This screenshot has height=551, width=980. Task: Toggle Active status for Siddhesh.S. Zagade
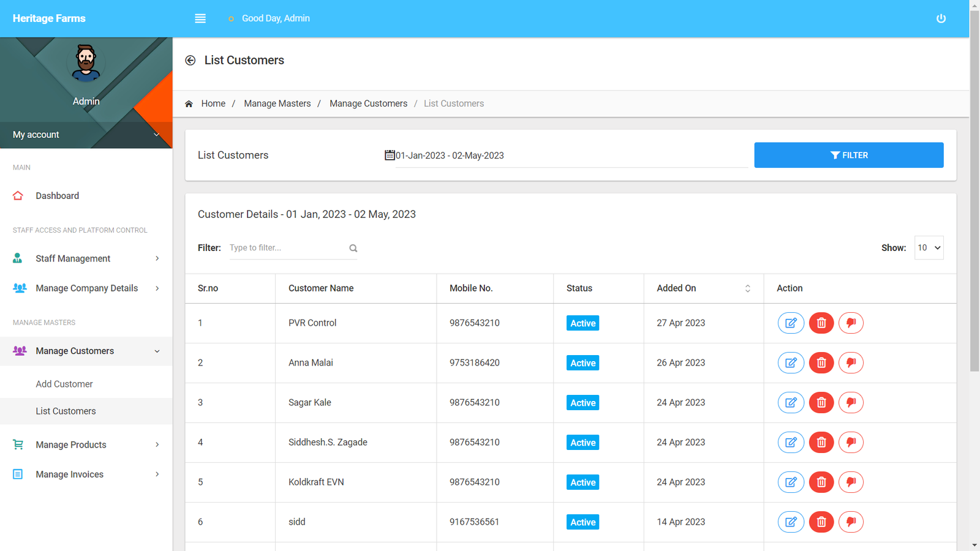click(x=582, y=443)
